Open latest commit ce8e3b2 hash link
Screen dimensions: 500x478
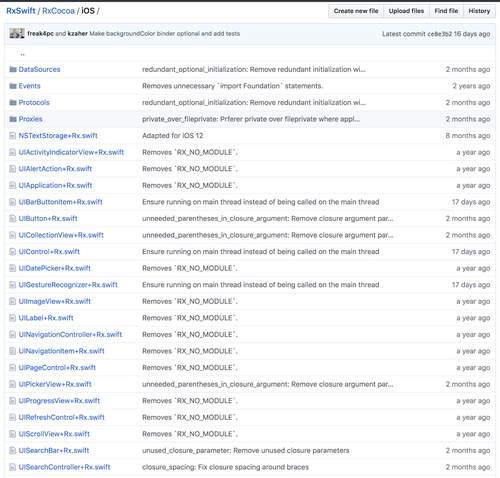coord(440,34)
